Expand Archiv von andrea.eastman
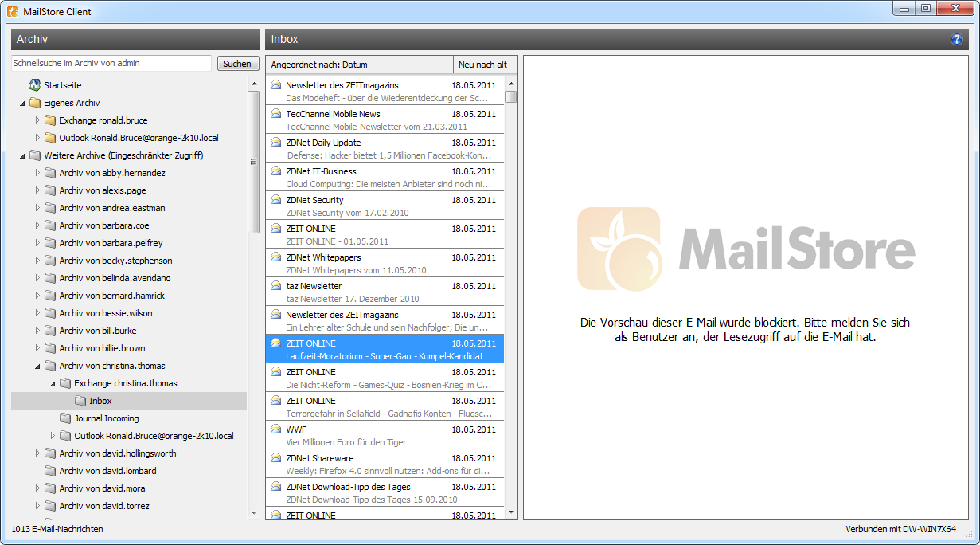Screen dimensions: 980x545 tap(37, 208)
